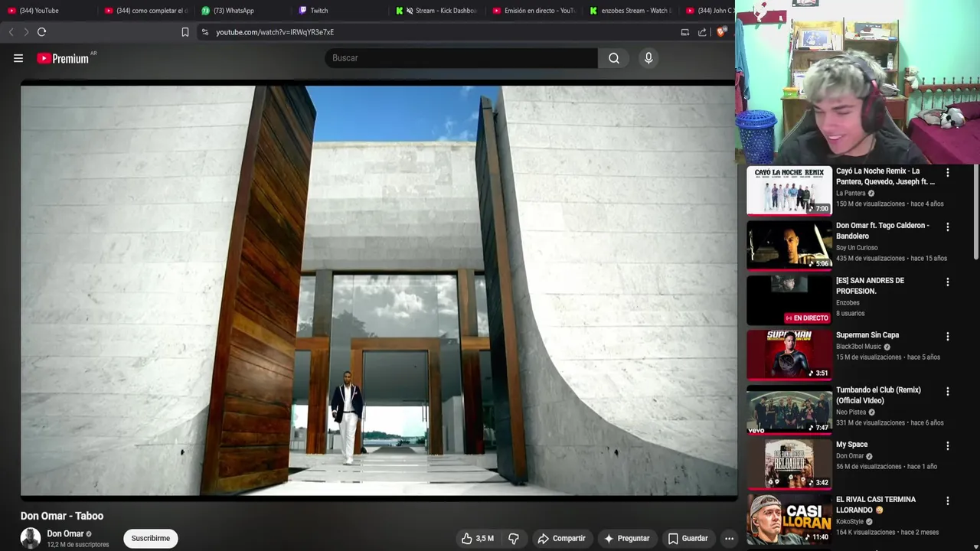Click 'Neo Pistea' channel name

851,412
